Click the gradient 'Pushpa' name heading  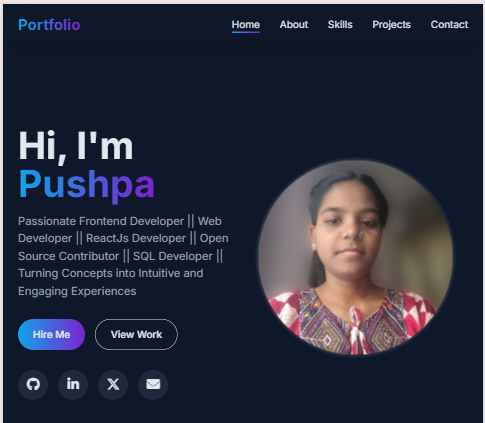pos(87,184)
